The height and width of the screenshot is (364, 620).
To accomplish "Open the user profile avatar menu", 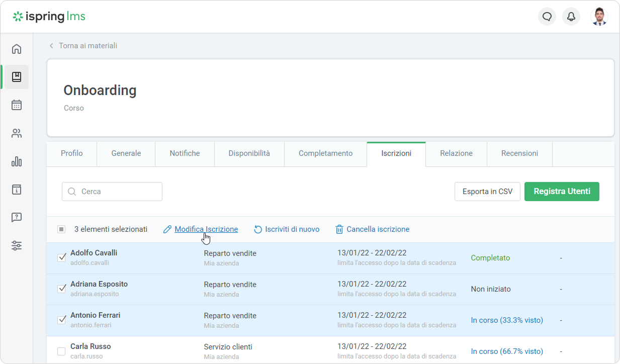I will (599, 17).
